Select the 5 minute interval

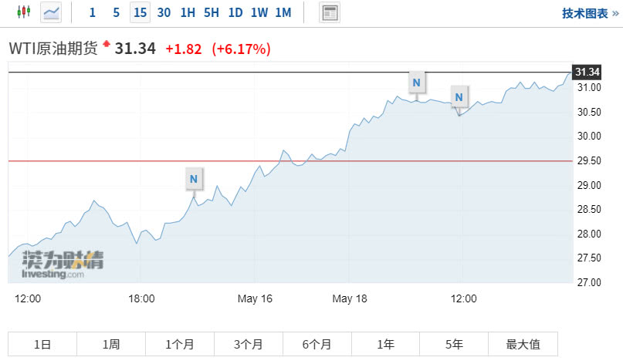(x=116, y=12)
